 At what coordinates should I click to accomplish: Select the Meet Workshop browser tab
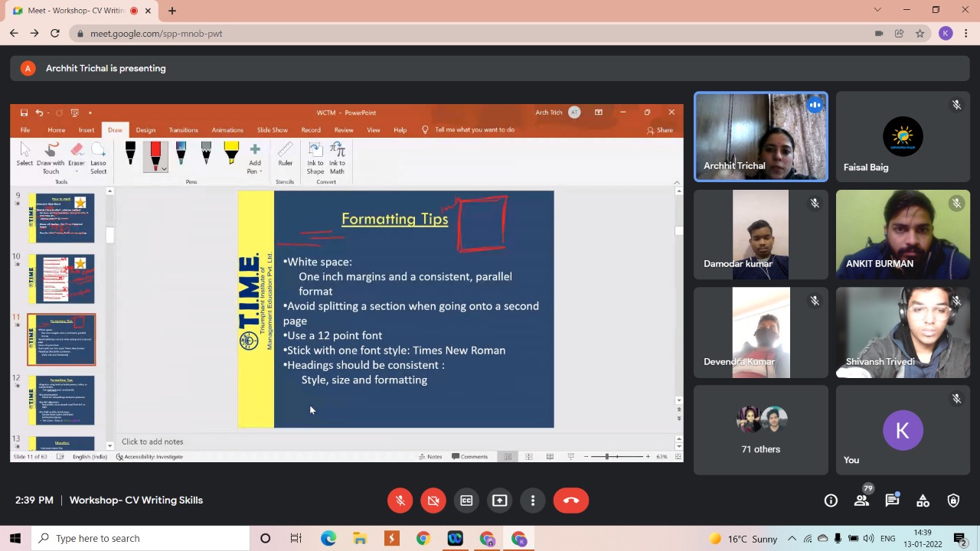pos(77,11)
